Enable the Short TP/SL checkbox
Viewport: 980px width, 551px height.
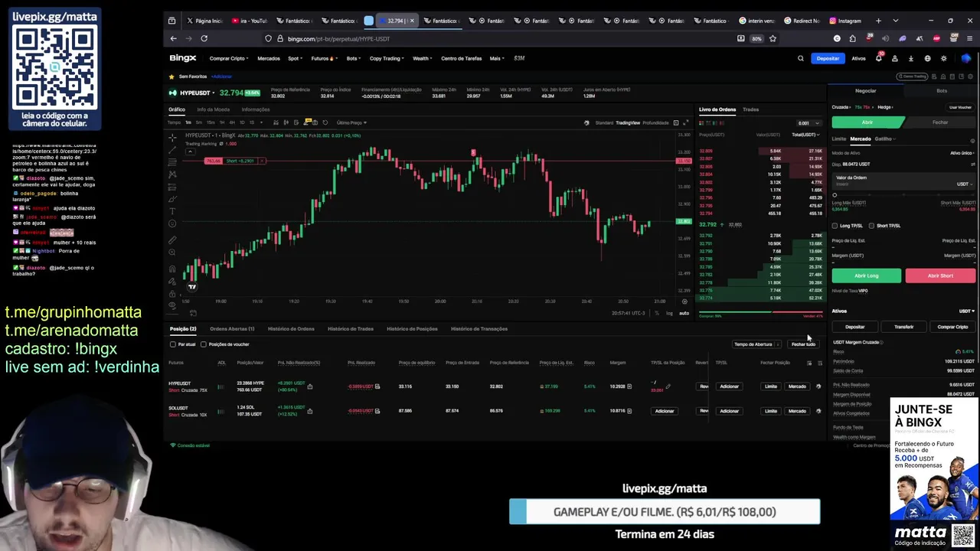click(x=871, y=226)
